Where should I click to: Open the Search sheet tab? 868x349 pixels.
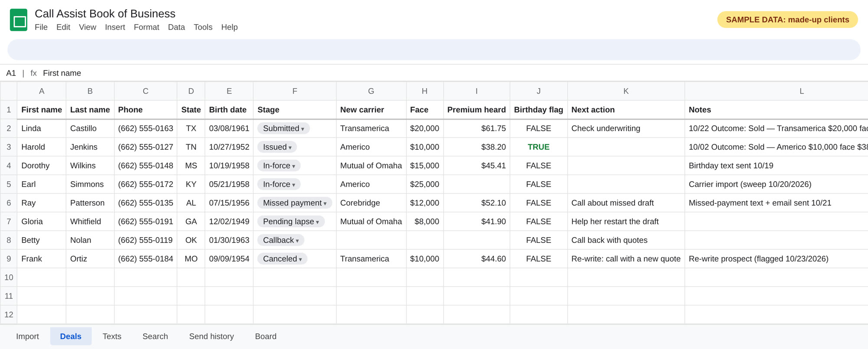click(x=155, y=336)
